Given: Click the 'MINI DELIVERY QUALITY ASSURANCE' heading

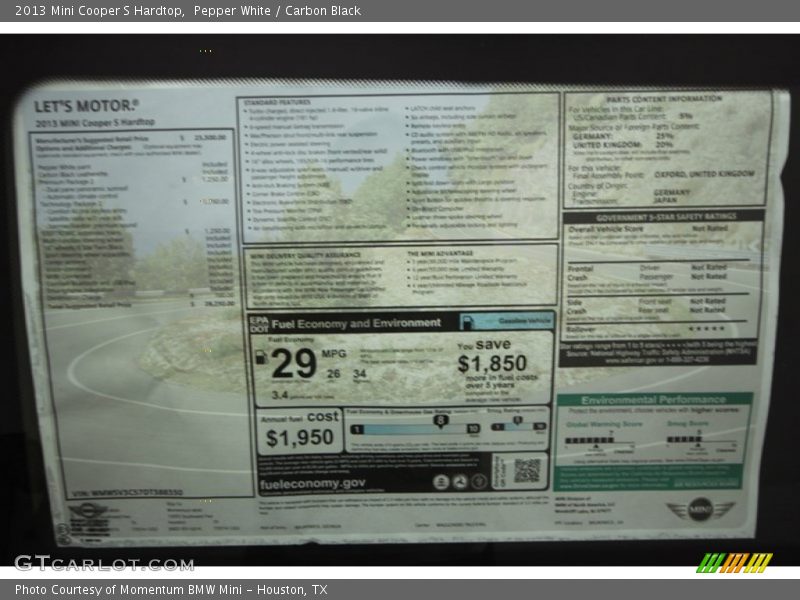Looking at the screenshot, I should (x=305, y=255).
